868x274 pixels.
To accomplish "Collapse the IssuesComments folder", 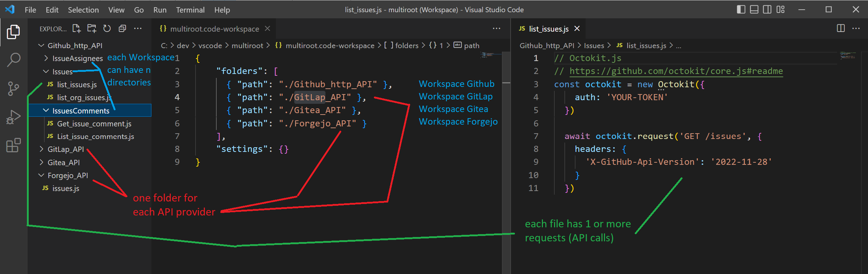I will point(46,111).
